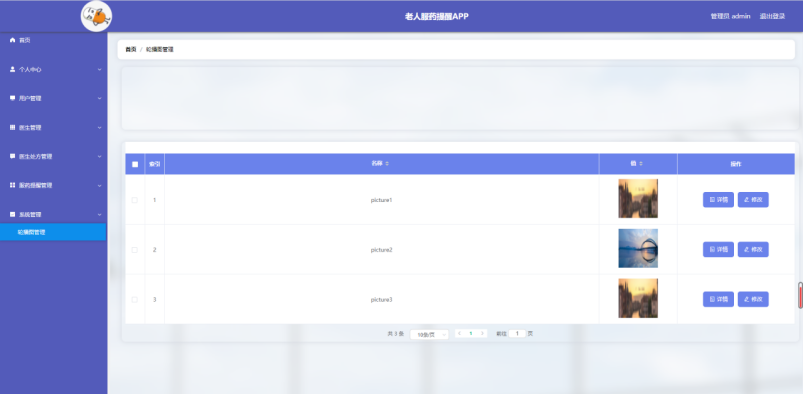
Task: Collapse the 系统管理 menu chevron
Action: [x=99, y=214]
